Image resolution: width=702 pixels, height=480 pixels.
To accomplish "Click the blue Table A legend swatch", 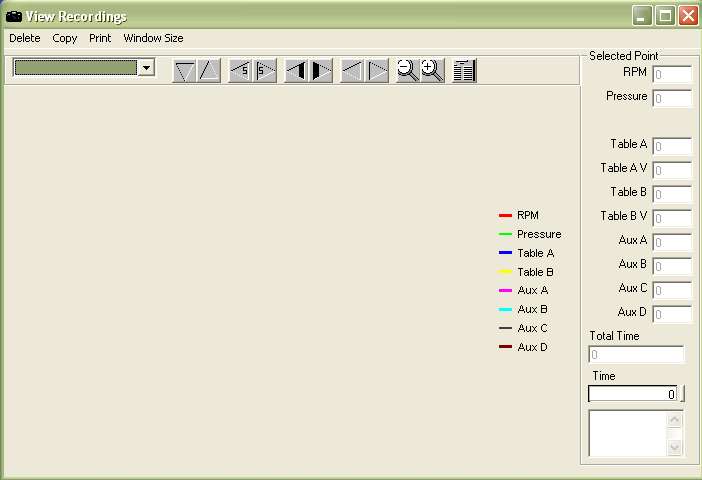I will click(505, 253).
